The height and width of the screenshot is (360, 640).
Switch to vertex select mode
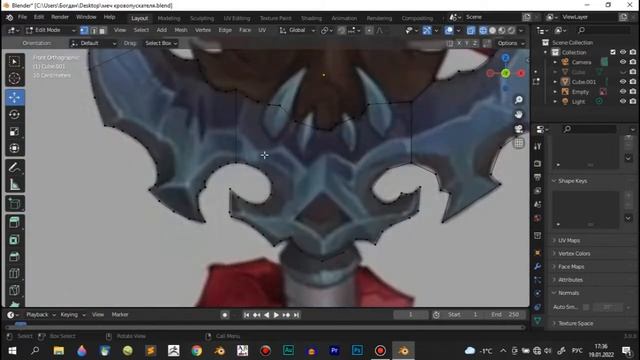pyautogui.click(x=84, y=30)
